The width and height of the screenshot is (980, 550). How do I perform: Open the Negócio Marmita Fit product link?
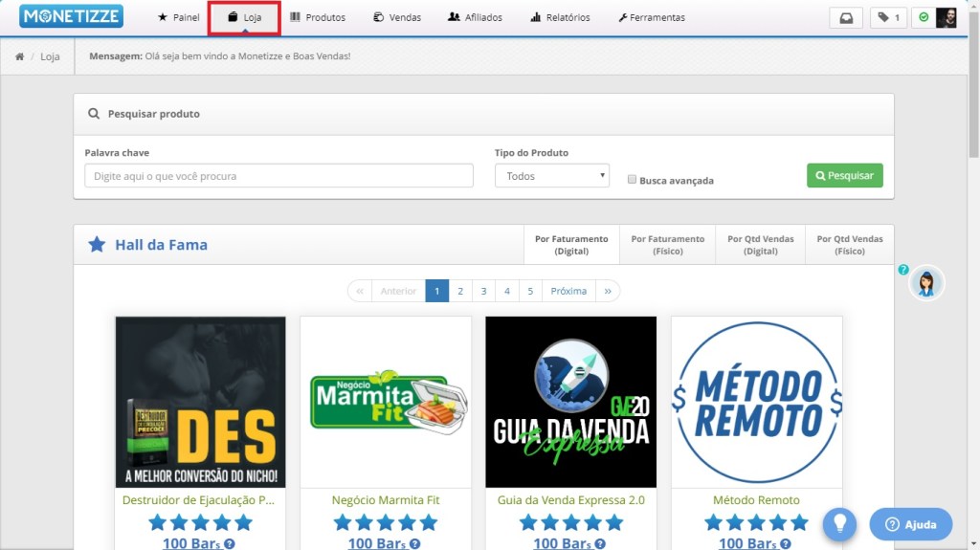coord(386,500)
